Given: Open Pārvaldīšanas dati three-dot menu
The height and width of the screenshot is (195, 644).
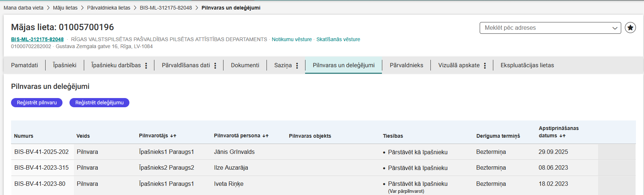Looking at the screenshot, I should (215, 65).
